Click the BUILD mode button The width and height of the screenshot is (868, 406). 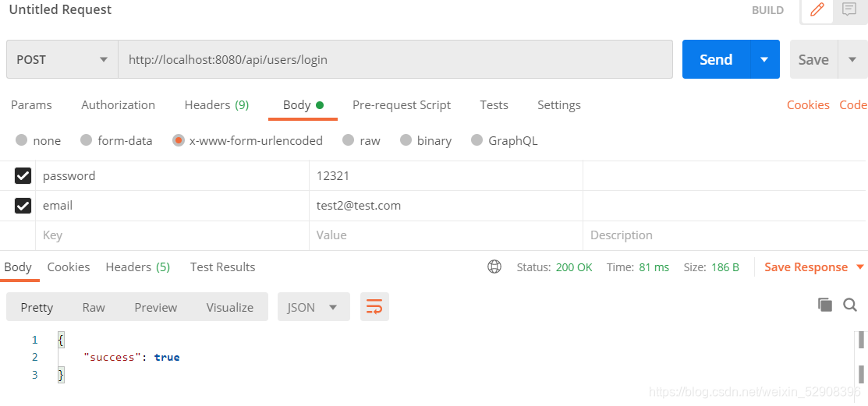click(768, 10)
